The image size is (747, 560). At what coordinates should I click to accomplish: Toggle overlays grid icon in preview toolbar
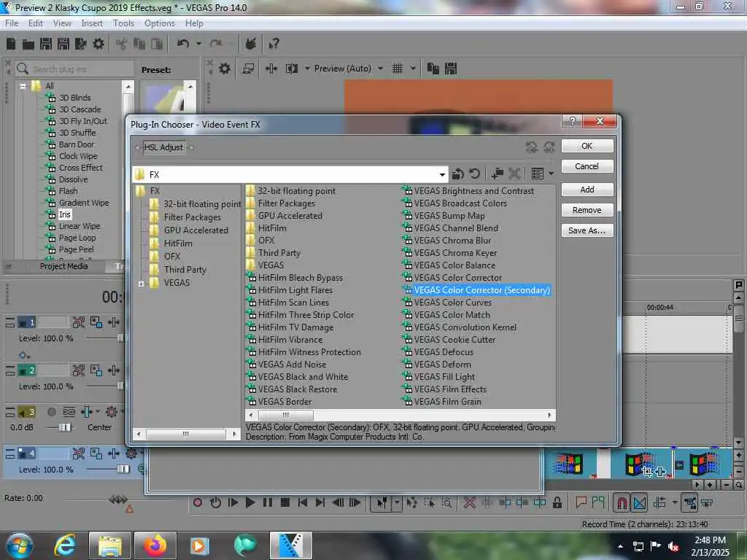[x=398, y=69]
